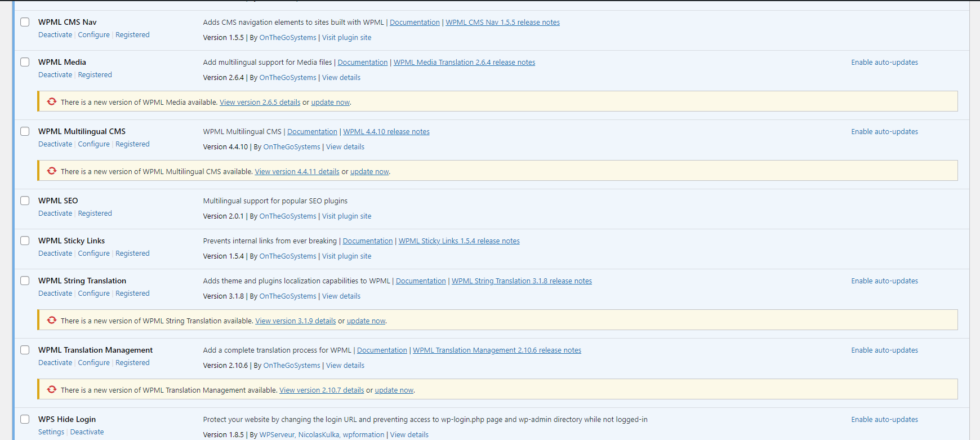Select the WPML Media plugin checkbox

click(25, 62)
